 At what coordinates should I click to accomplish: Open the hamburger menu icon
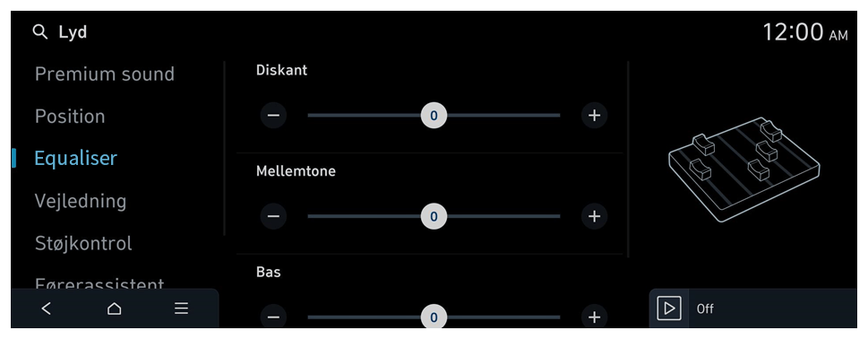pyautogui.click(x=182, y=309)
